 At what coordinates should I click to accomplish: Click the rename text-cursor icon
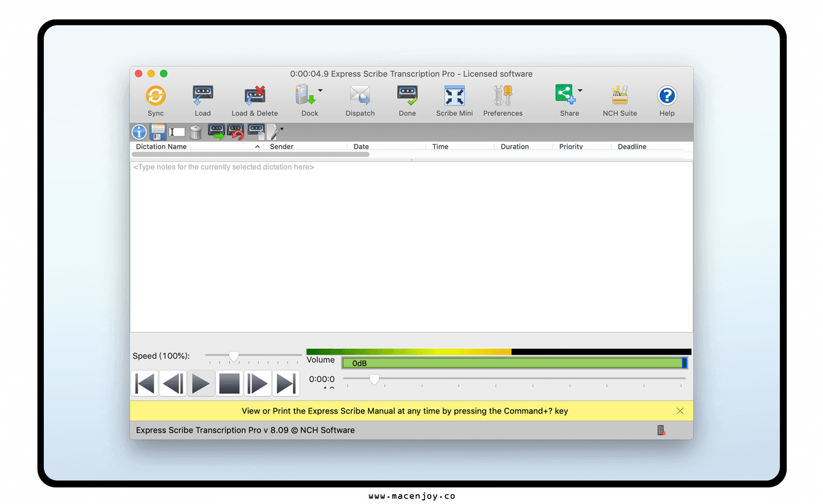click(x=177, y=132)
